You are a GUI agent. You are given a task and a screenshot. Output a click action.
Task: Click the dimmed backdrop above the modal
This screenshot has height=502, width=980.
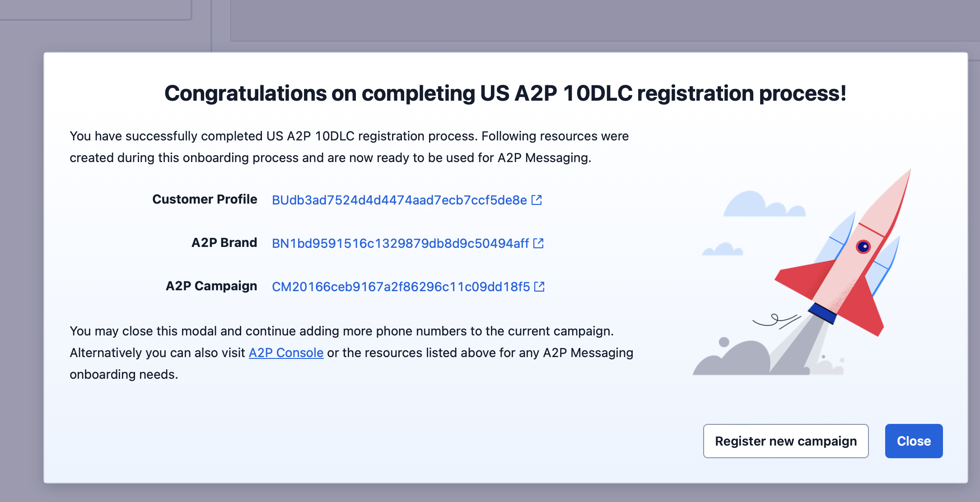point(587,20)
